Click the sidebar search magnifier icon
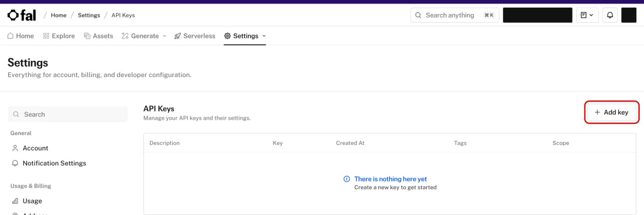Image resolution: width=644 pixels, height=215 pixels. pos(16,115)
